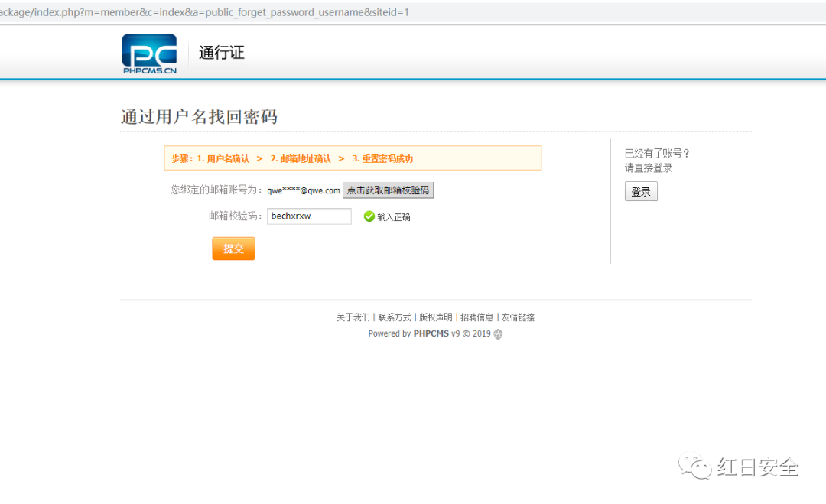Click the PHPCMS link in footer
Screen dimensions: 826x504
pos(431,334)
